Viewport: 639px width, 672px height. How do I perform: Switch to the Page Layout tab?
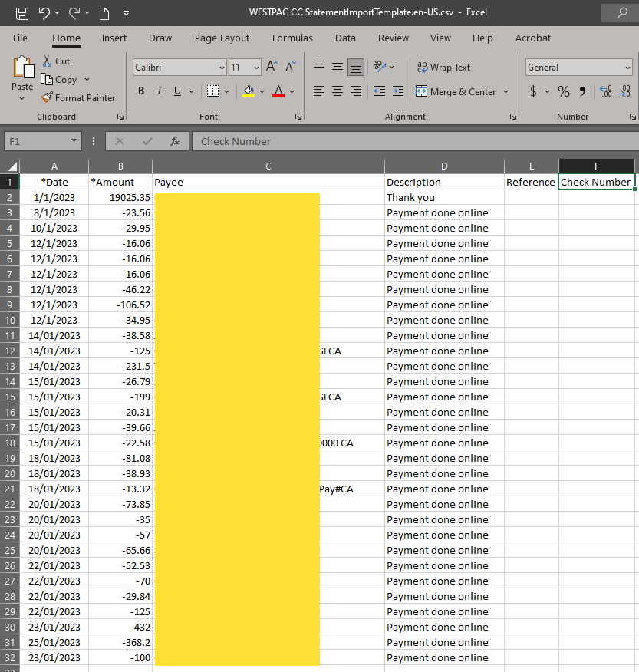click(222, 38)
